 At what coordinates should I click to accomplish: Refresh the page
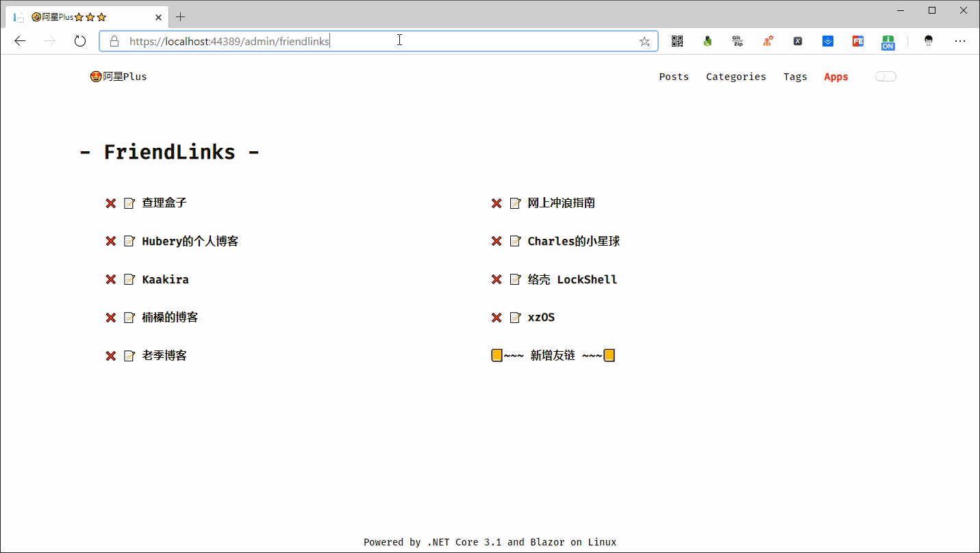pos(80,41)
